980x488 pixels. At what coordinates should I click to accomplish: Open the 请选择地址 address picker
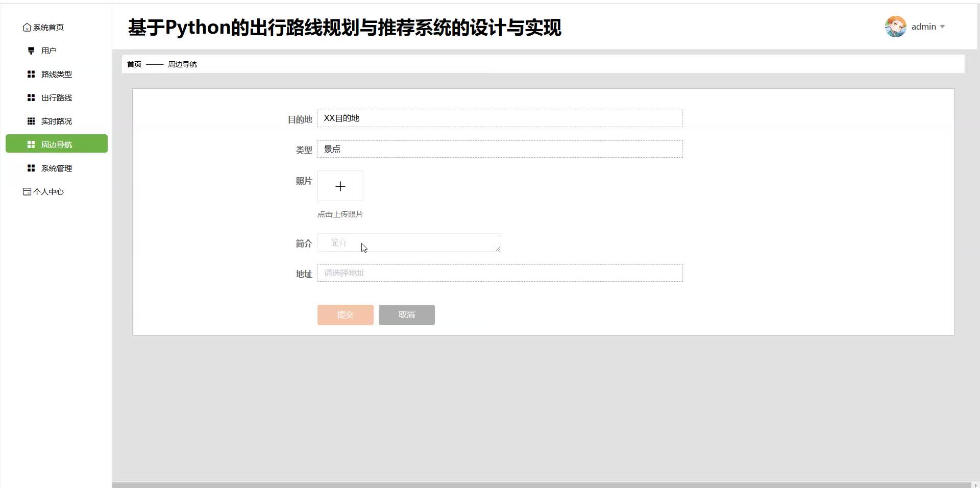pyautogui.click(x=500, y=273)
